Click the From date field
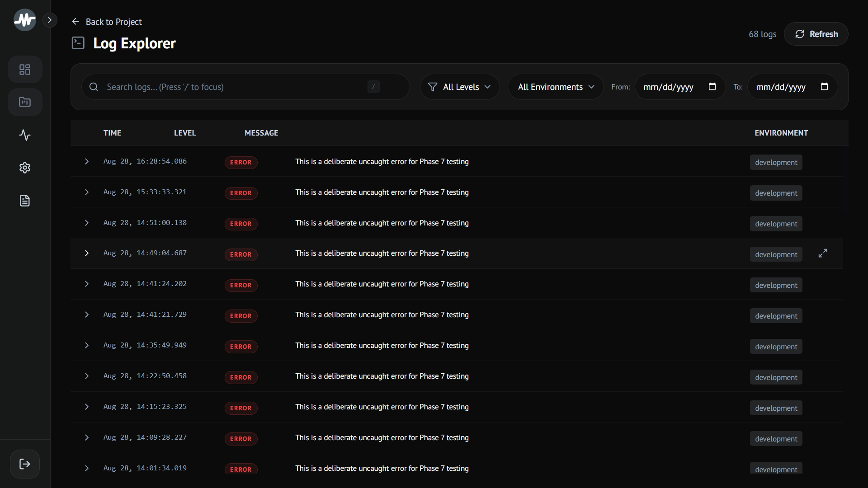The height and width of the screenshot is (488, 868). click(x=680, y=87)
